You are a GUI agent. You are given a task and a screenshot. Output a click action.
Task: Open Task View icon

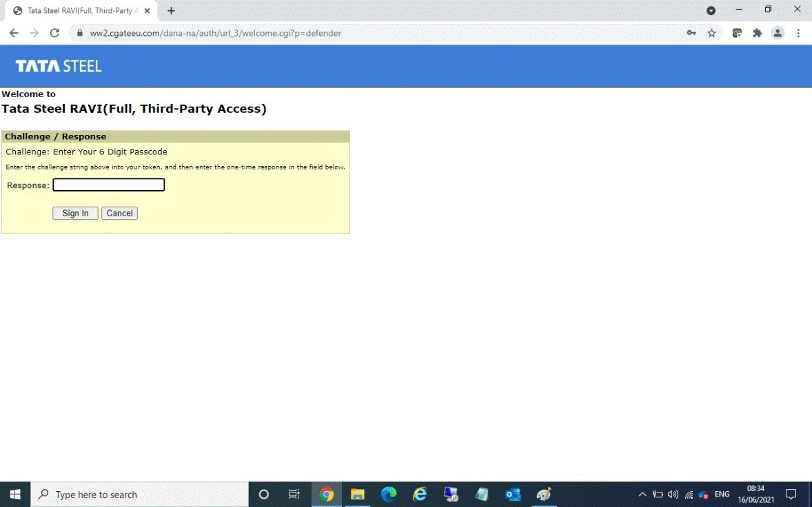click(x=294, y=495)
